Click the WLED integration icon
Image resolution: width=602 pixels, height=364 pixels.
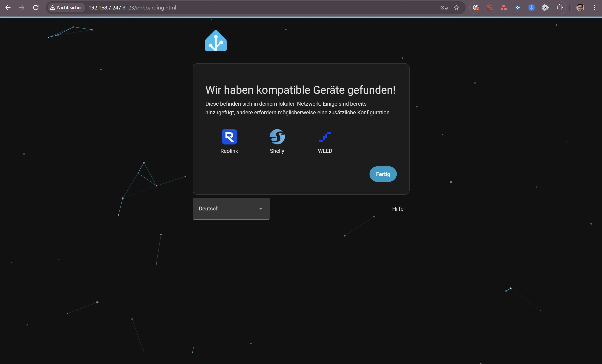(x=325, y=137)
